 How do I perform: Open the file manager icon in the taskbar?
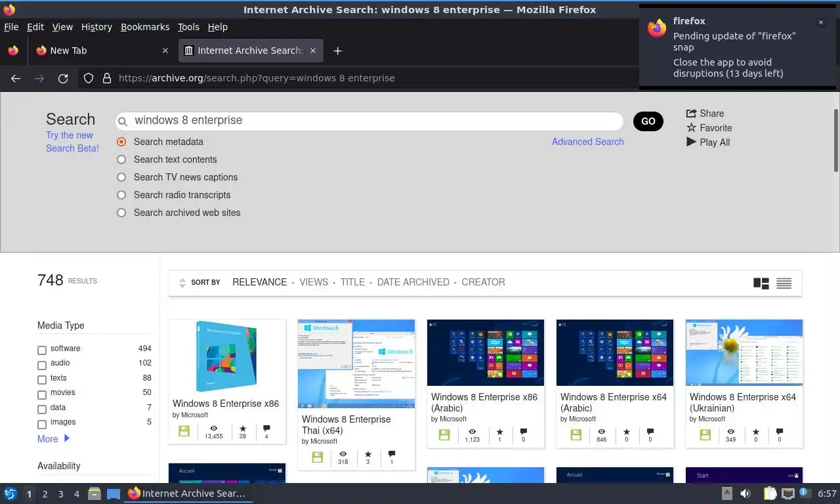94,493
